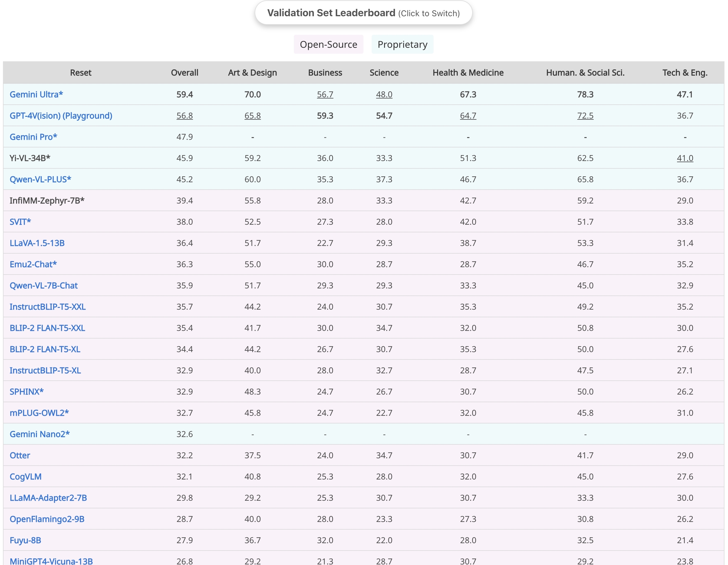This screenshot has height=565, width=728.
Task: Open GPT-4V(ision) (Playground) link
Action: pos(61,116)
